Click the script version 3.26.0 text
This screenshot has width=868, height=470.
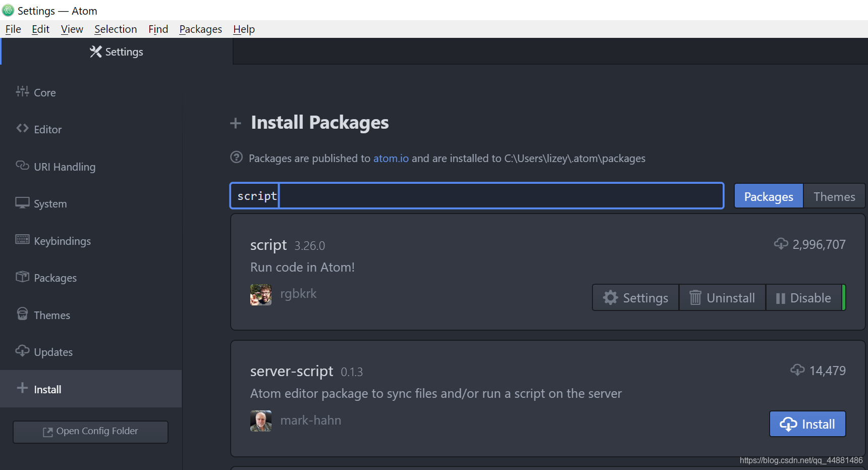pyautogui.click(x=310, y=246)
